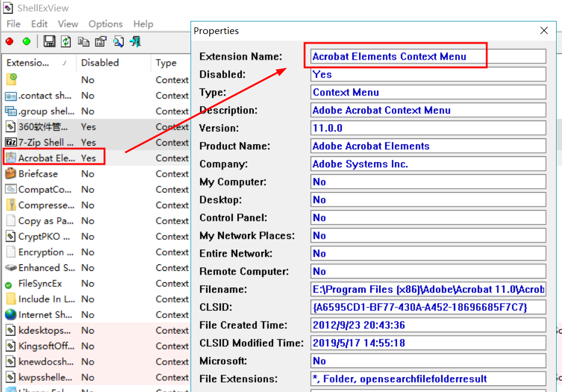
Task: Select the CompatContext row icon
Action: pos(11,189)
